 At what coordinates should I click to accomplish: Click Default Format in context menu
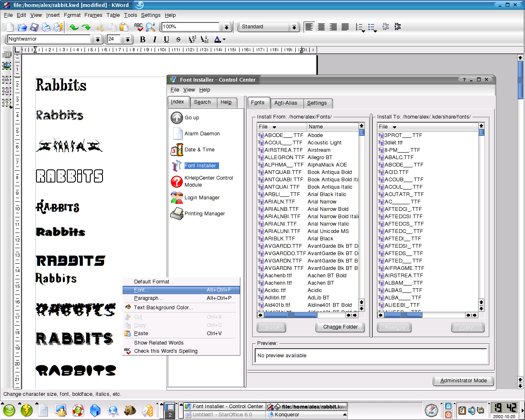coord(181,282)
